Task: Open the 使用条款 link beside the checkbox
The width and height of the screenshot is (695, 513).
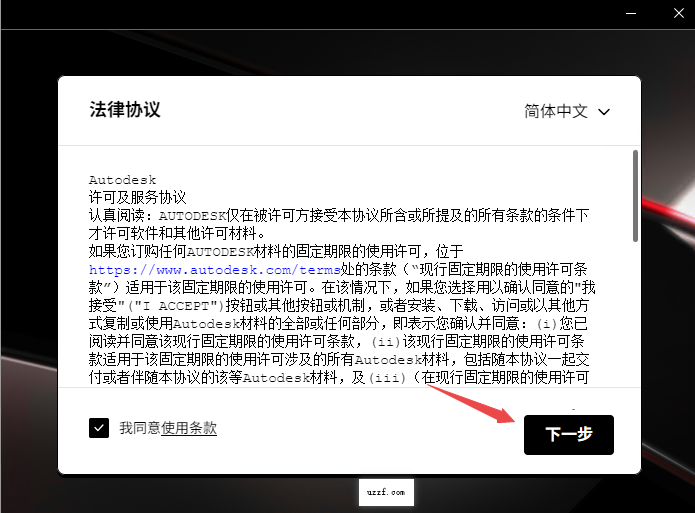Action: pyautogui.click(x=189, y=428)
